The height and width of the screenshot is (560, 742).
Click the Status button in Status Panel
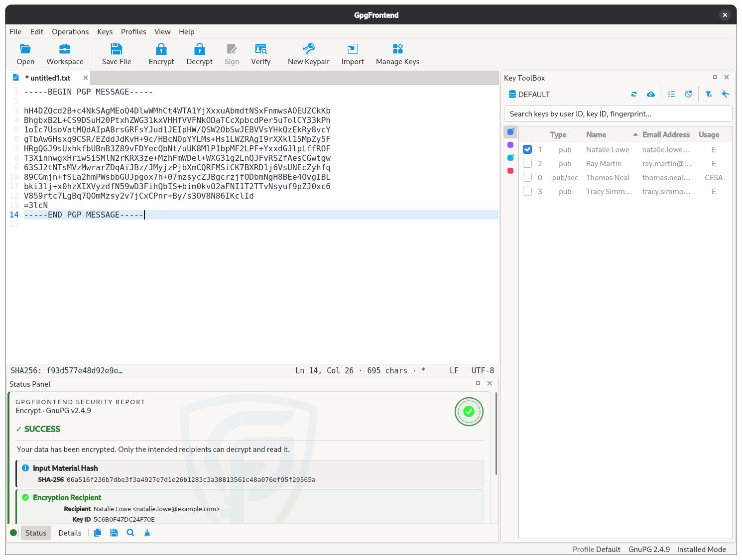click(x=36, y=533)
